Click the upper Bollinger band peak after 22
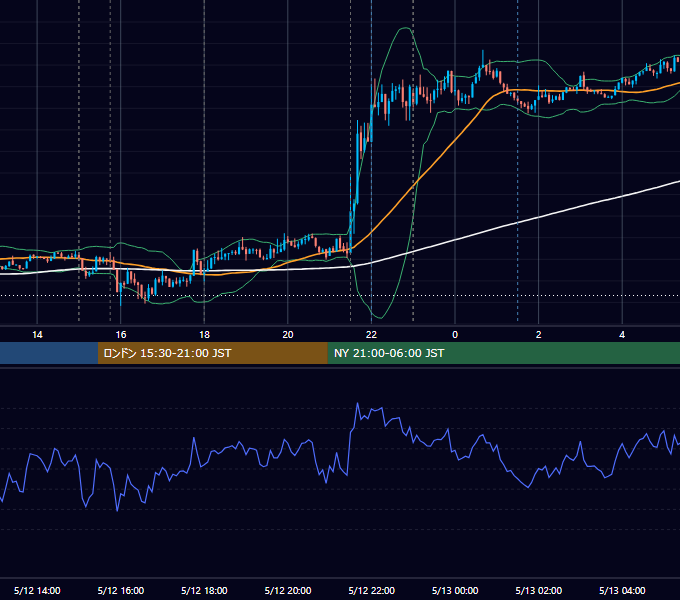This screenshot has height=600, width=680. point(405,28)
